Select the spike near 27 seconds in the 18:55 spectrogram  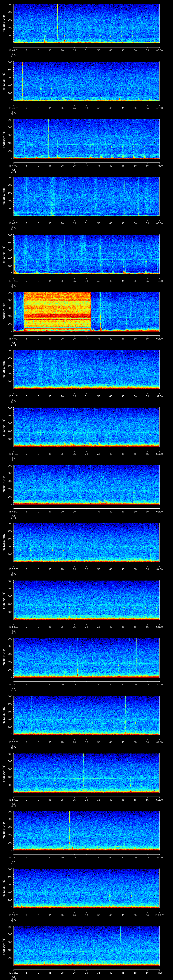tap(81, 654)
